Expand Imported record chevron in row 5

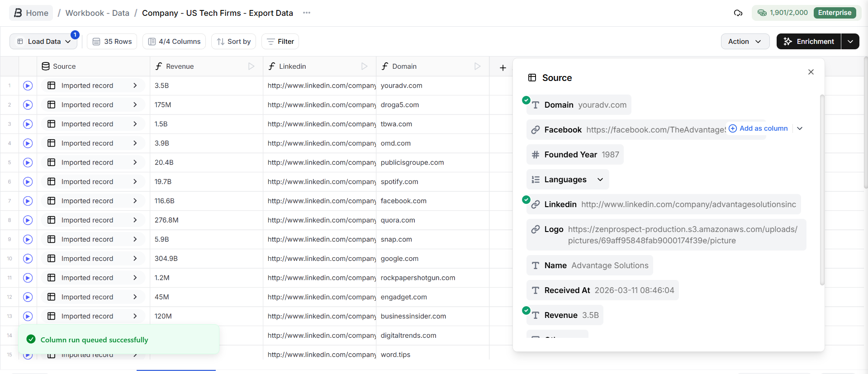click(135, 162)
